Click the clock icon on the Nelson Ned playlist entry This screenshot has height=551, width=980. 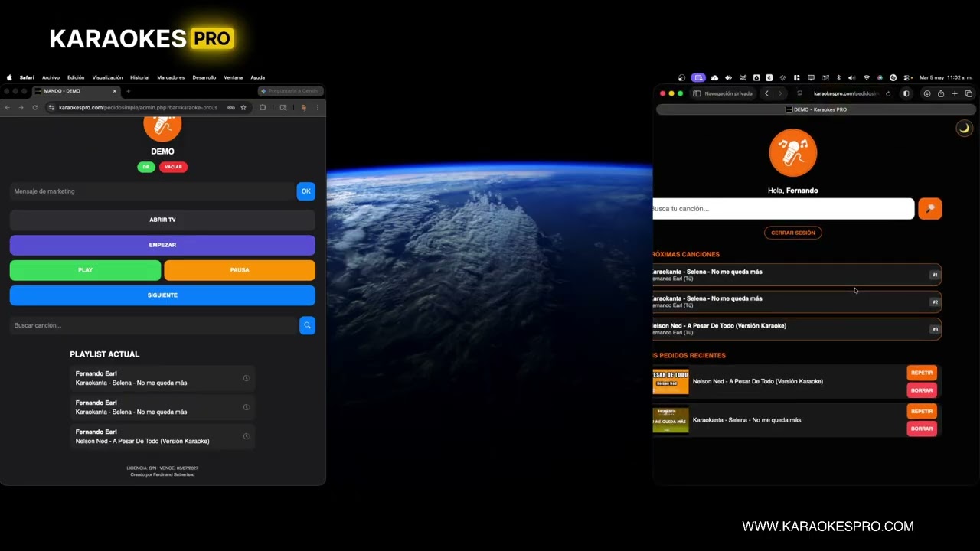[246, 436]
